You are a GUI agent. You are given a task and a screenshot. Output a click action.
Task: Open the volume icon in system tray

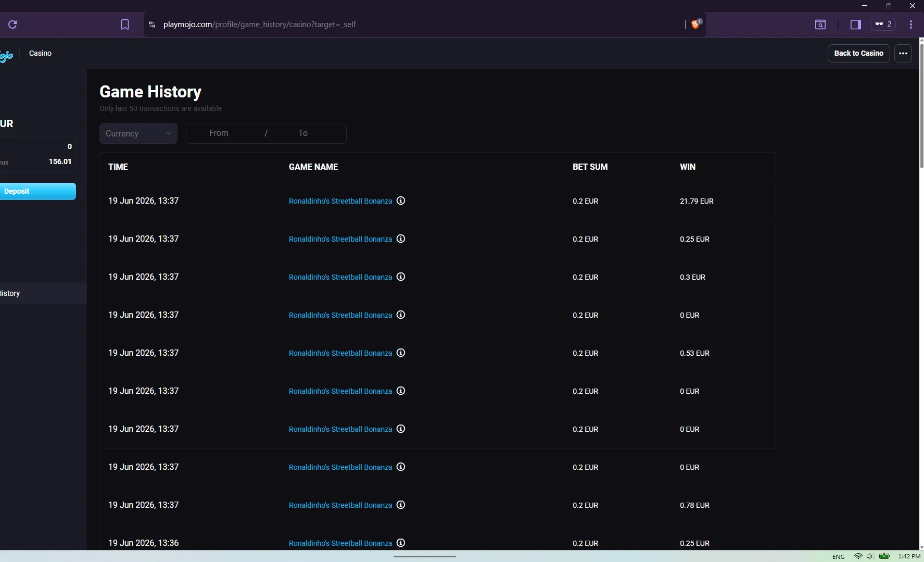(x=869, y=556)
